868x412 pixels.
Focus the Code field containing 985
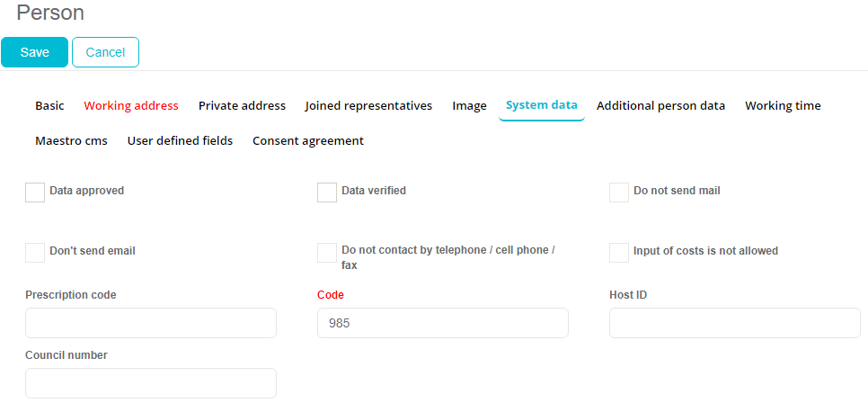click(443, 323)
